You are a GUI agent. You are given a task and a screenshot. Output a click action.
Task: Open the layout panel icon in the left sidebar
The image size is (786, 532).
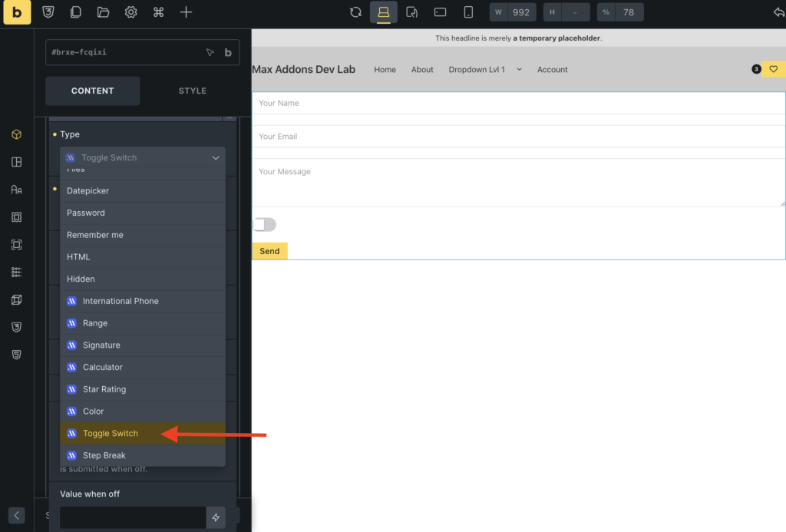(x=17, y=162)
